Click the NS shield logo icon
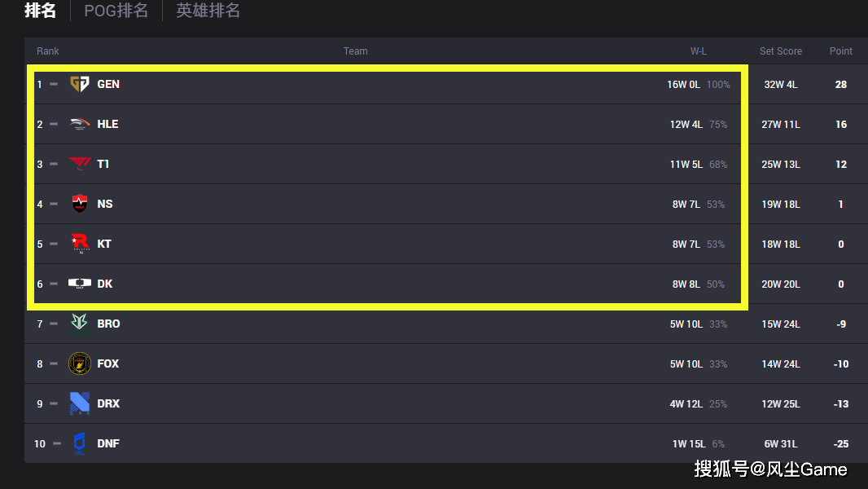The width and height of the screenshot is (868, 489). (80, 204)
